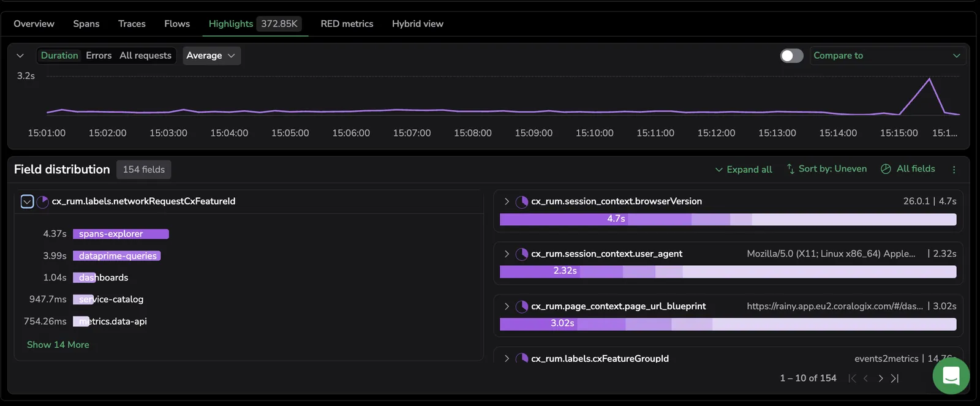Screen dimensions: 980x406
Task: Open the chat support bubble icon
Action: click(x=951, y=376)
